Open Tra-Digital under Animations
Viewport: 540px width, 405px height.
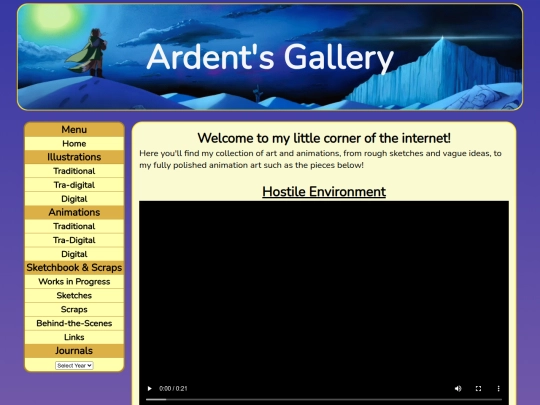coord(74,240)
